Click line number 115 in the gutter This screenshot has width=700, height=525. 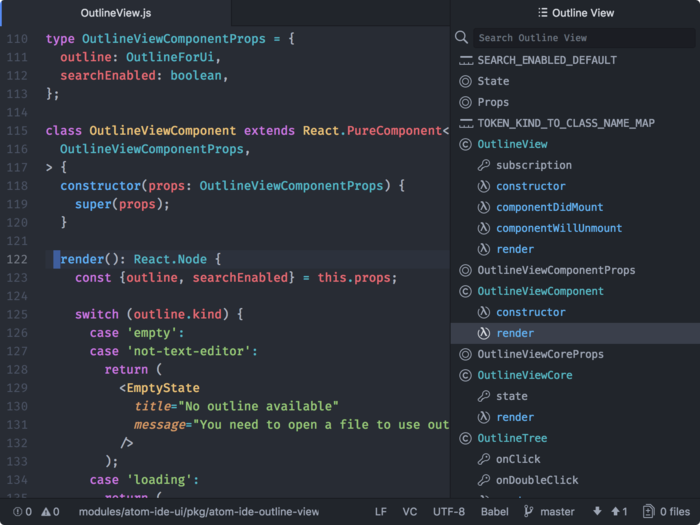point(17,131)
